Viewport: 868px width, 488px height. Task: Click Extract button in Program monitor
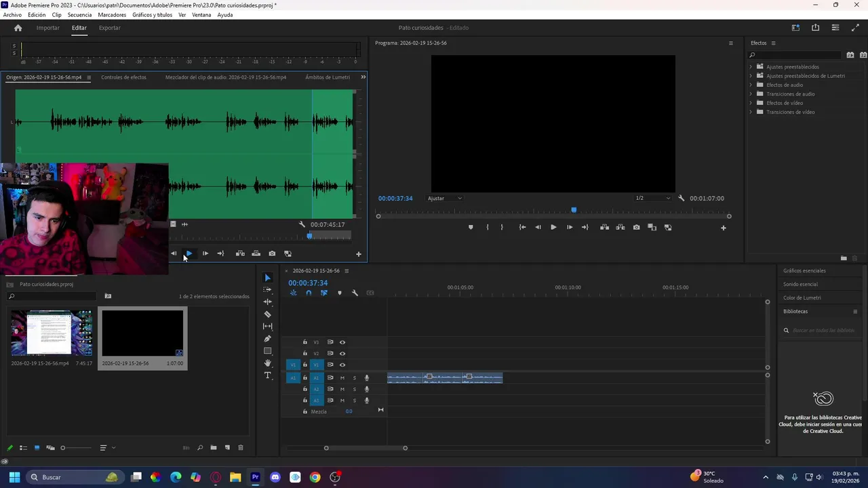click(x=620, y=227)
